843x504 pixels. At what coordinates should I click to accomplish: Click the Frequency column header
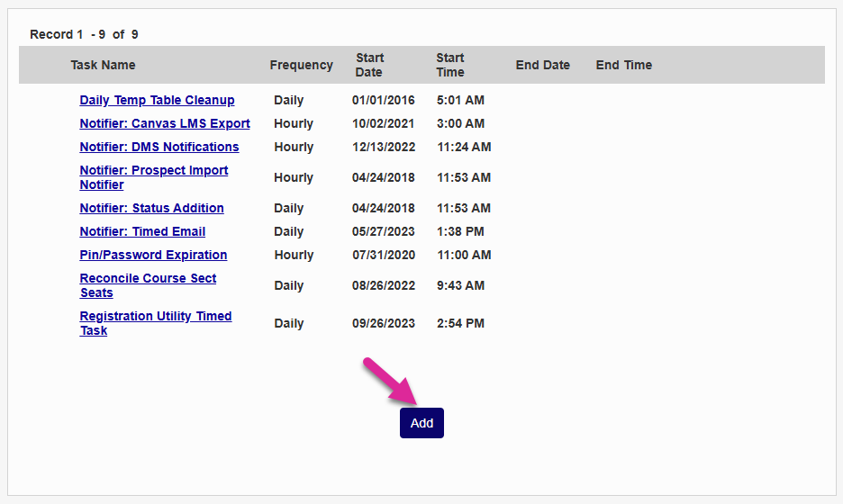click(x=301, y=65)
